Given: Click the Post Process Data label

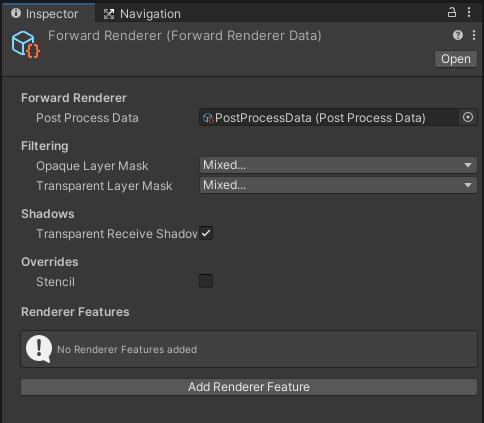Looking at the screenshot, I should tap(87, 118).
